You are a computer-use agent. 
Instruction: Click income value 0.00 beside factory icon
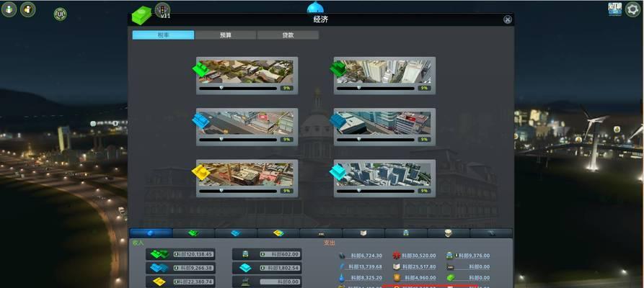[x=280, y=282]
